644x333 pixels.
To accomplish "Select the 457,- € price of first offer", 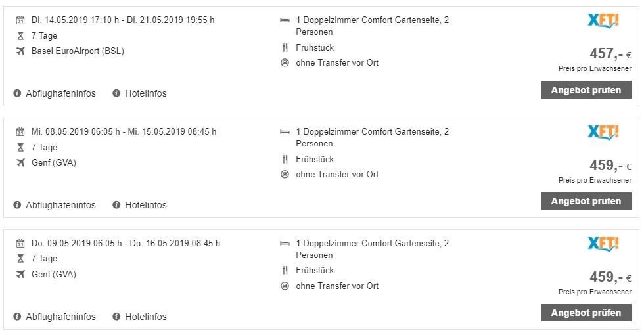I will click(x=610, y=54).
